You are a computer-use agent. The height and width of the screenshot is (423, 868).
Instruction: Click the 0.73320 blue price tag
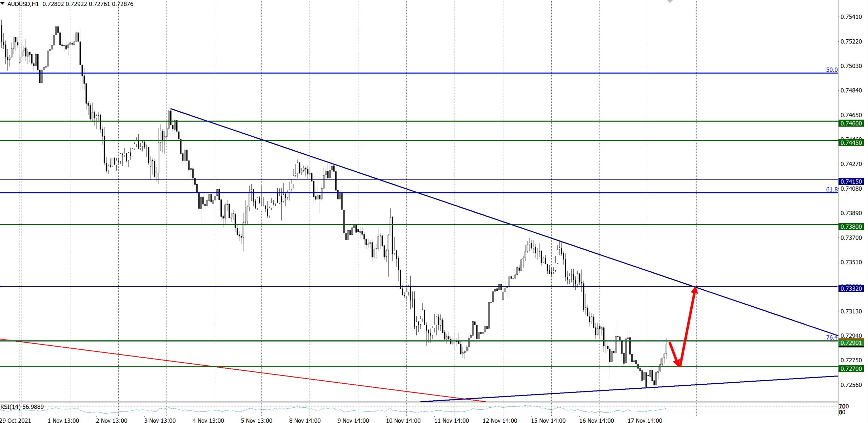coord(851,289)
